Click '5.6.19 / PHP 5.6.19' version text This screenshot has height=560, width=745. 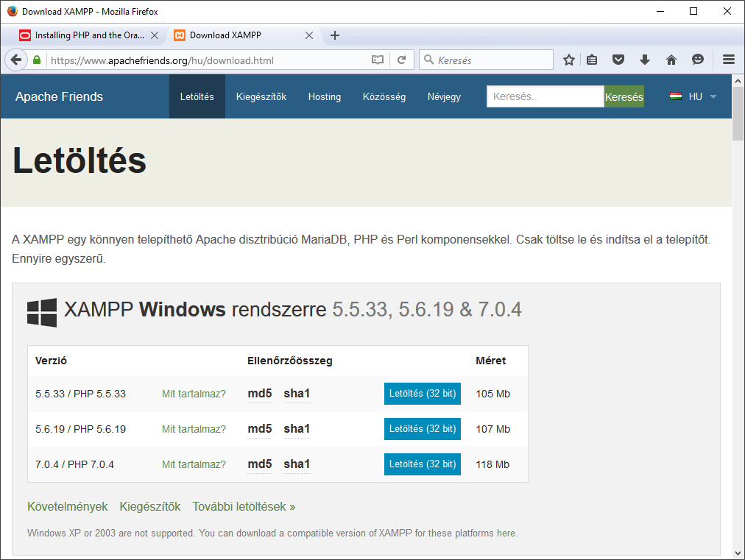pos(80,429)
